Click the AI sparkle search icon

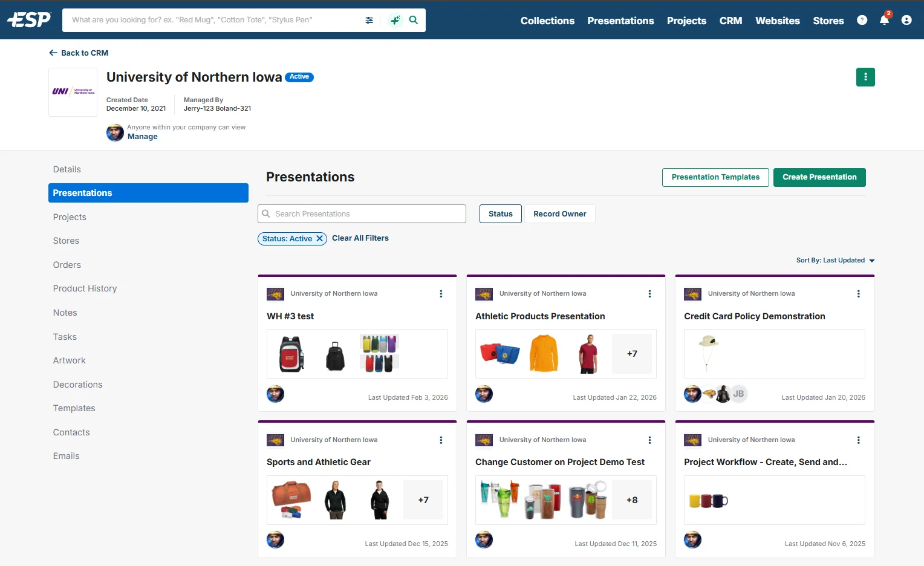tap(395, 20)
